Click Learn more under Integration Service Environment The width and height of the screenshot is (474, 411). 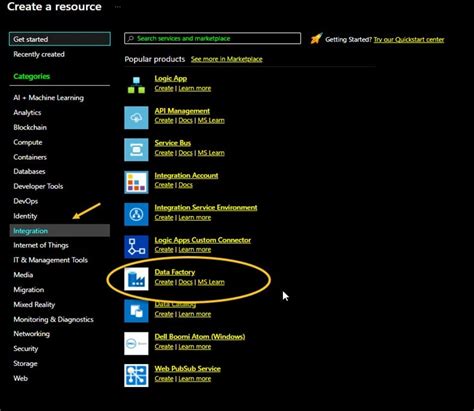click(x=195, y=217)
